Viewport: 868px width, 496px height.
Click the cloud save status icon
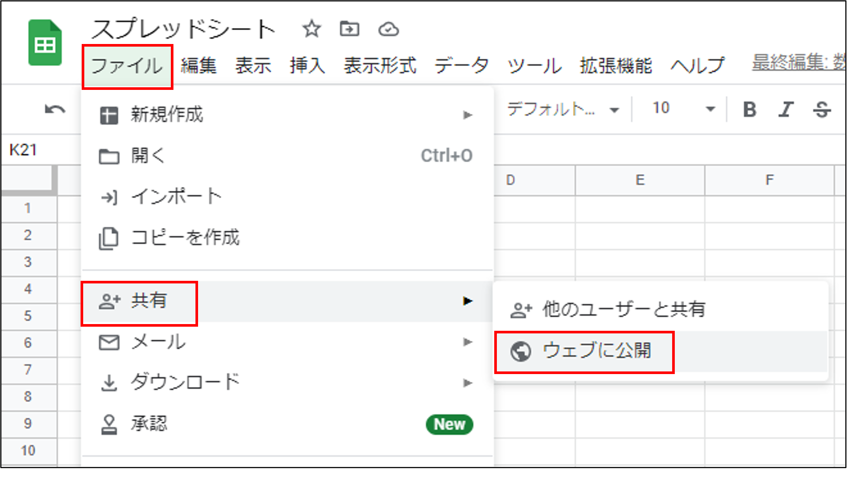(388, 29)
